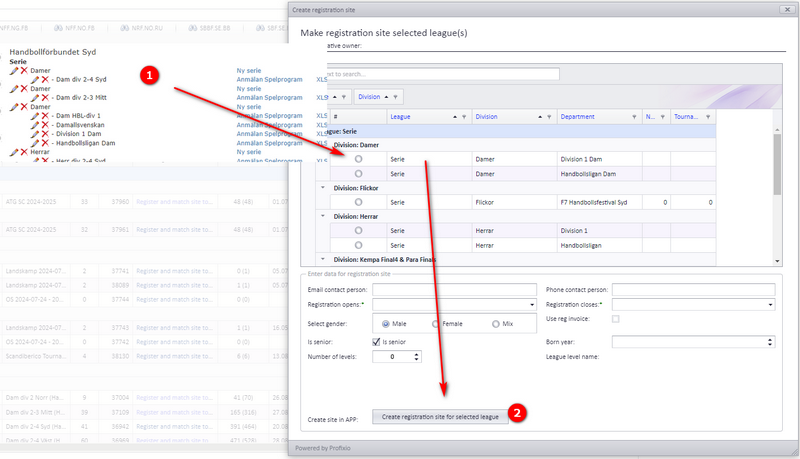Open the Department column filter funnel

(x=634, y=117)
